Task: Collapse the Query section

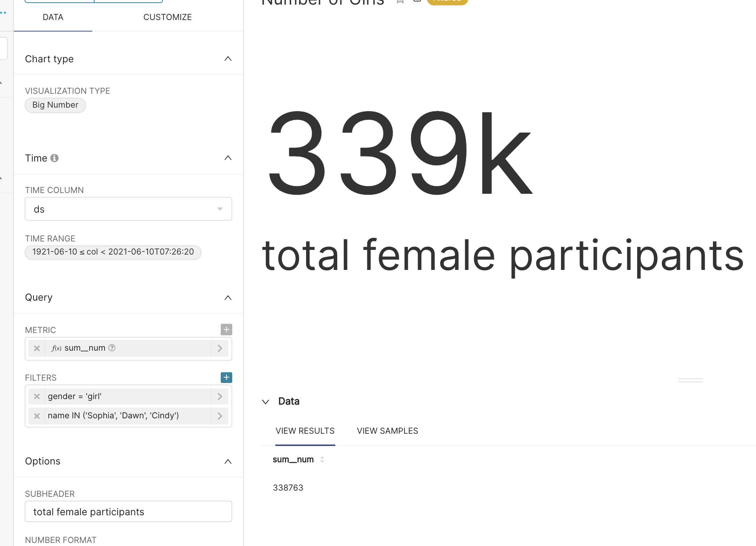Action: [x=228, y=298]
